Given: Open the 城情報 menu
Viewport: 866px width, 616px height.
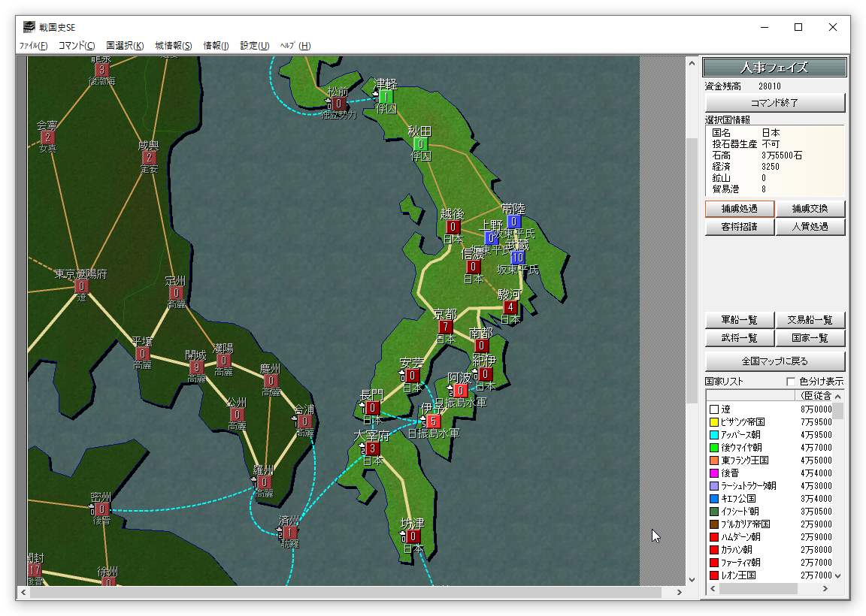Looking at the screenshot, I should tap(173, 46).
